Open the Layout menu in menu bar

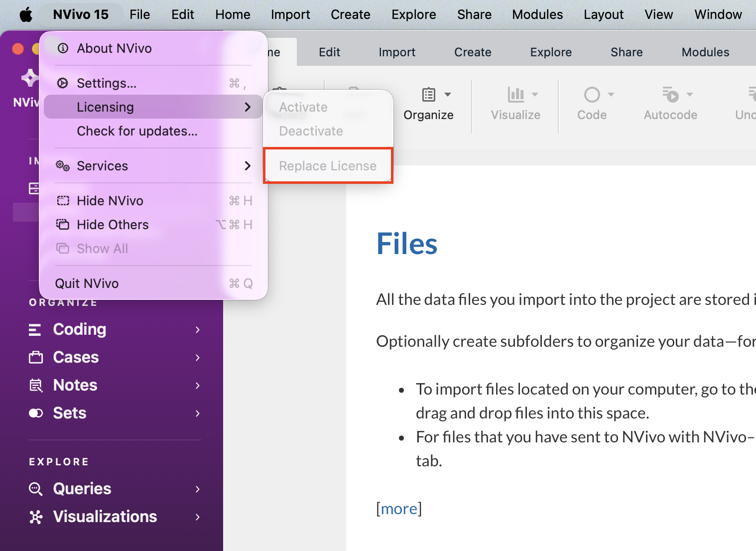tap(604, 14)
